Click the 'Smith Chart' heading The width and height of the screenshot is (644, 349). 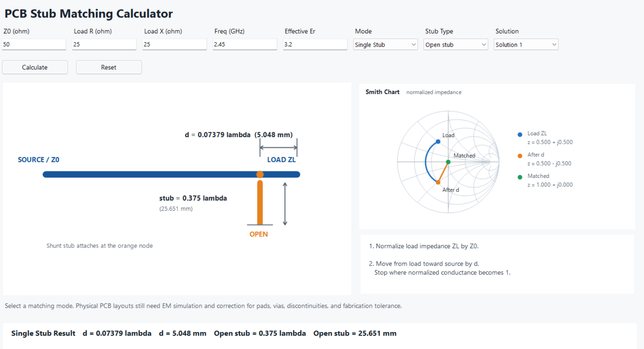383,92
